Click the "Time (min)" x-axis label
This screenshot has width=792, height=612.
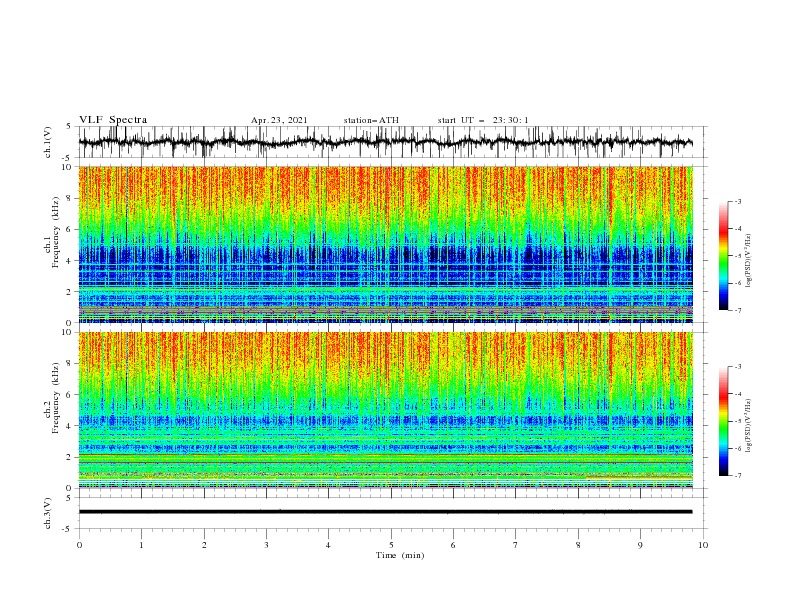pyautogui.click(x=400, y=555)
